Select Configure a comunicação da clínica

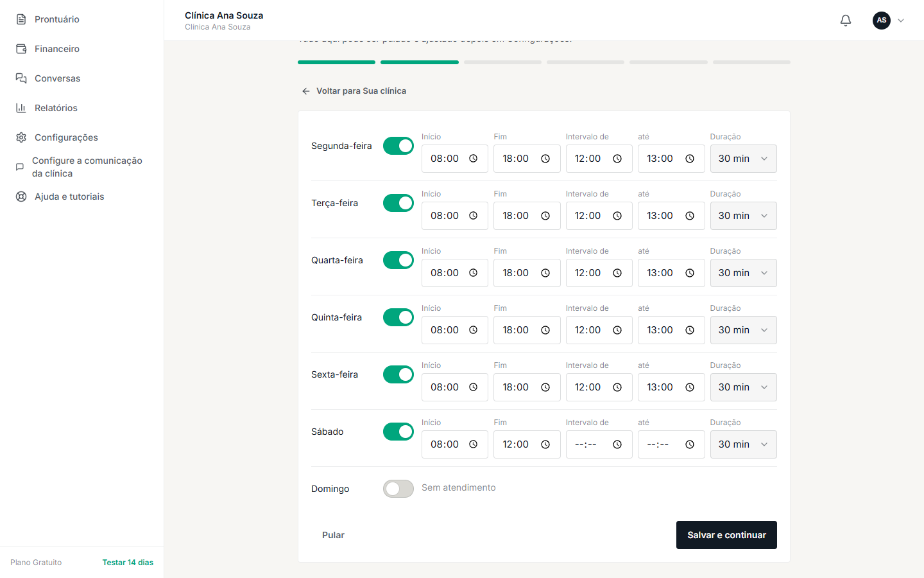pyautogui.click(x=81, y=167)
